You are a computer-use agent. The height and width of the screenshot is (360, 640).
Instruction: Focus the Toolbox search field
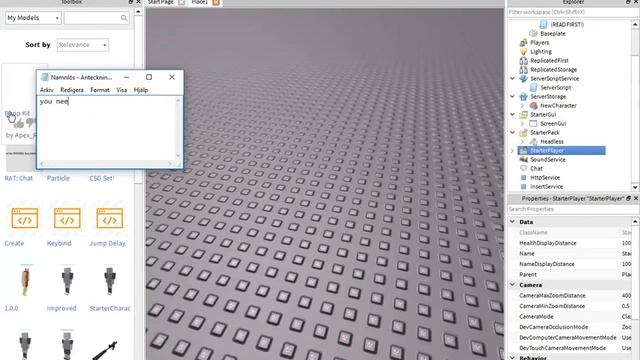[x=93, y=18]
